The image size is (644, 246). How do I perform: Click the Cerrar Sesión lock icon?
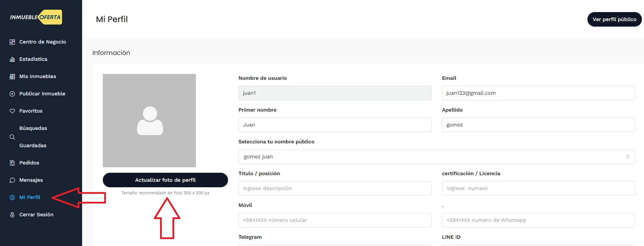coord(12,215)
